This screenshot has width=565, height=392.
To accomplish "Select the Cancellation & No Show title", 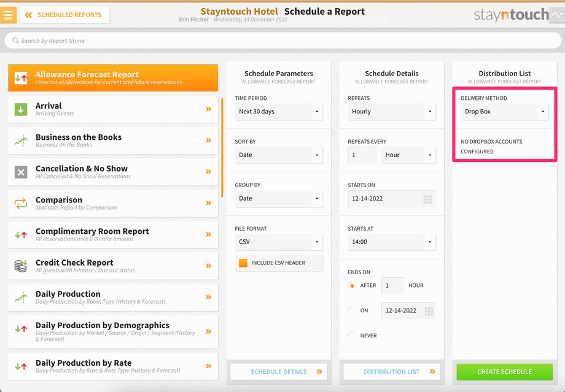I will click(x=82, y=169).
